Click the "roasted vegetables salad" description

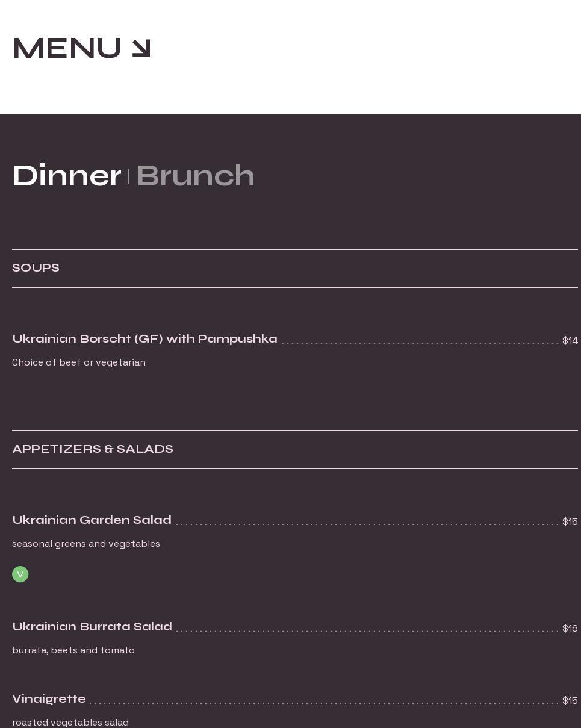click(70, 722)
